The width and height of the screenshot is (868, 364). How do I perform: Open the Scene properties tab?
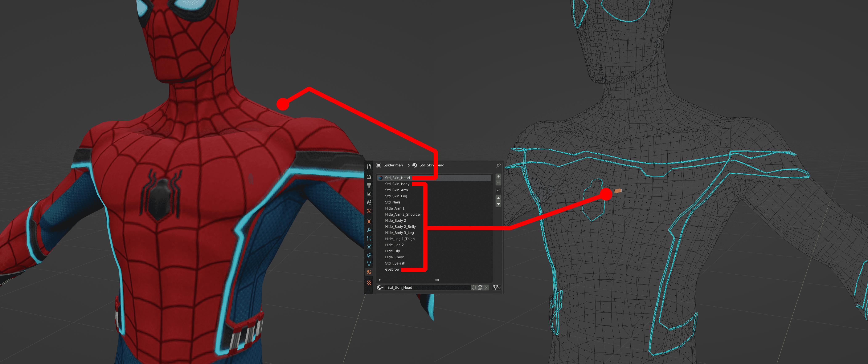369,202
